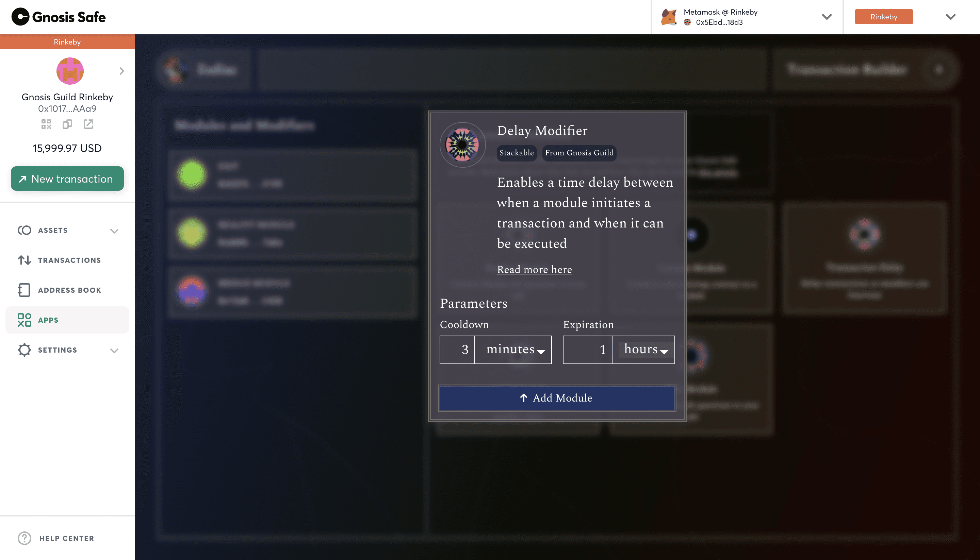Click the New transaction button
Image resolution: width=980 pixels, height=560 pixels.
pos(67,178)
